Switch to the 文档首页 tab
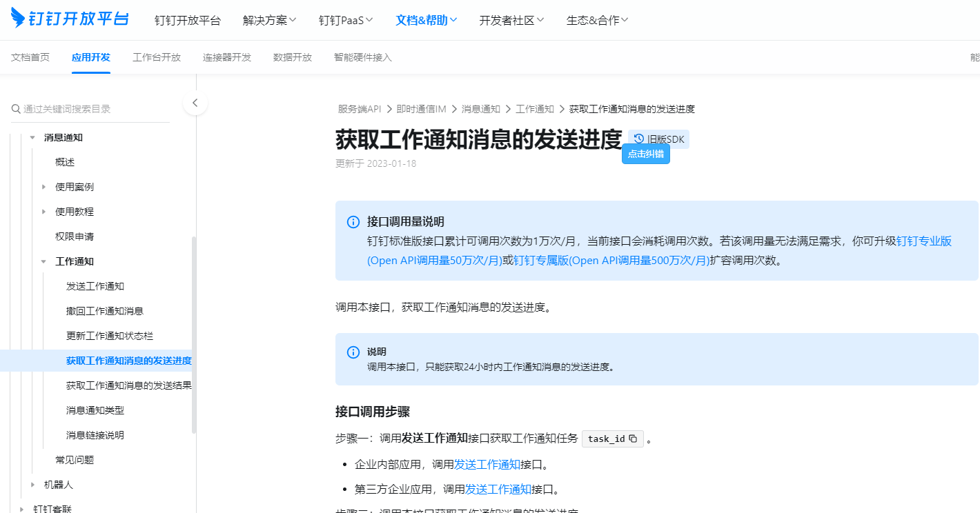 (x=30, y=57)
